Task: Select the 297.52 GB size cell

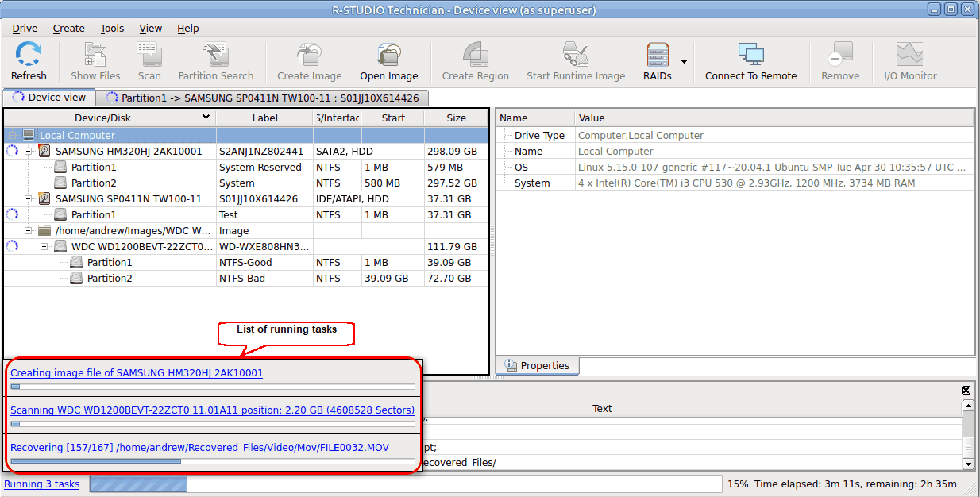Action: click(x=457, y=183)
